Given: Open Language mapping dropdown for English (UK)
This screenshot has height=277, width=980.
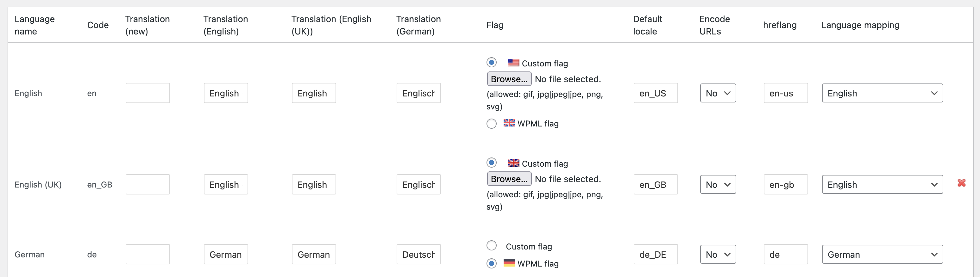Looking at the screenshot, I should tap(882, 185).
